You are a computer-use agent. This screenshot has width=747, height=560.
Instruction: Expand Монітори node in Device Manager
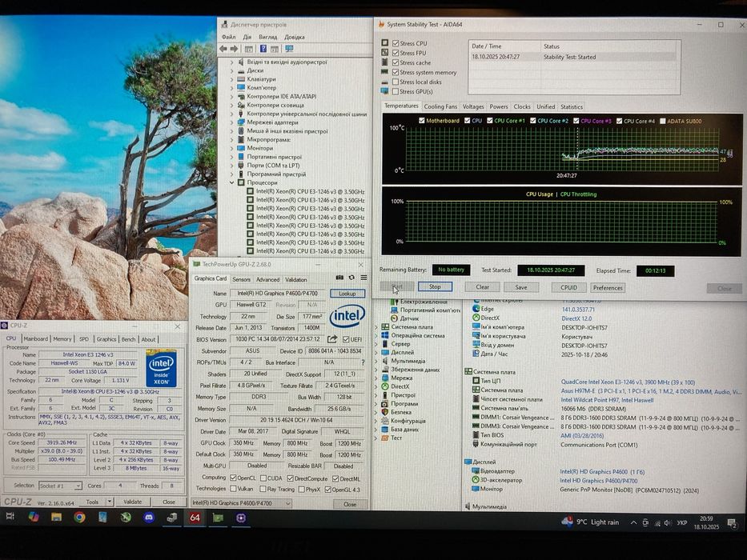tap(232, 148)
